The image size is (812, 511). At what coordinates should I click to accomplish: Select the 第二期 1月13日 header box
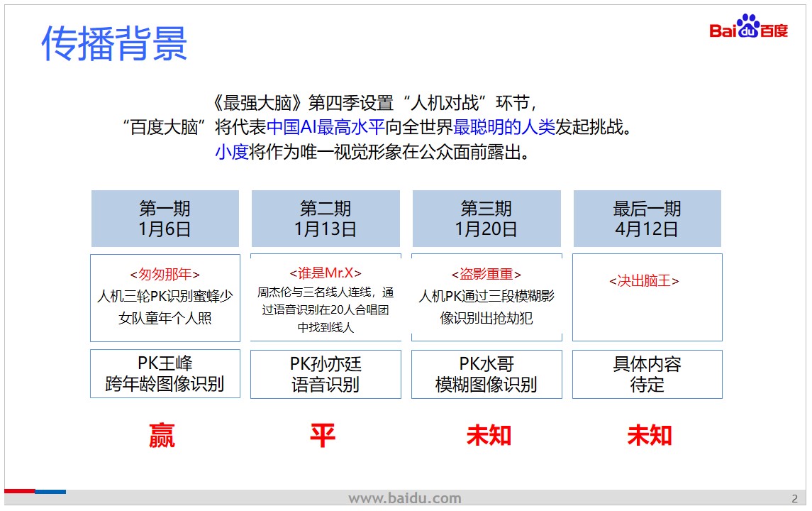click(x=326, y=218)
